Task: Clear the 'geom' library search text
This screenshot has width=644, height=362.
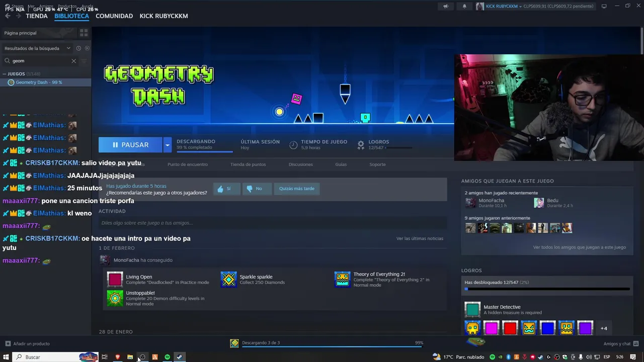Action: pyautogui.click(x=73, y=61)
